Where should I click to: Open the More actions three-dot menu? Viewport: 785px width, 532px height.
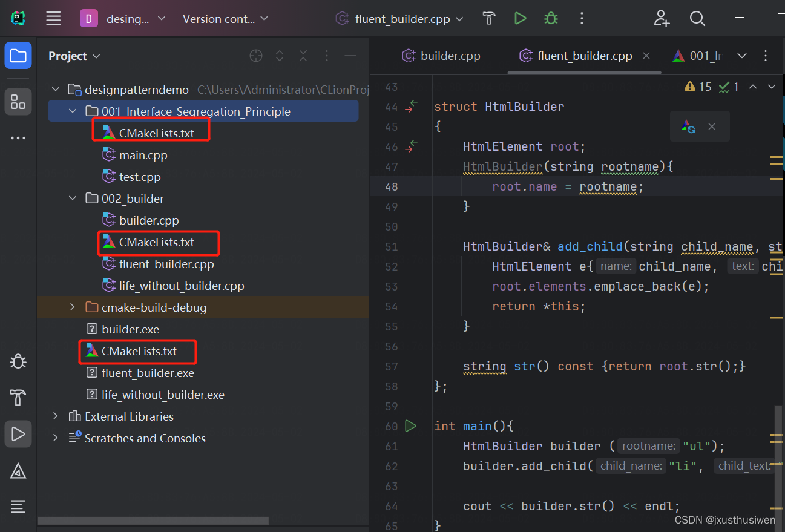pyautogui.click(x=582, y=18)
